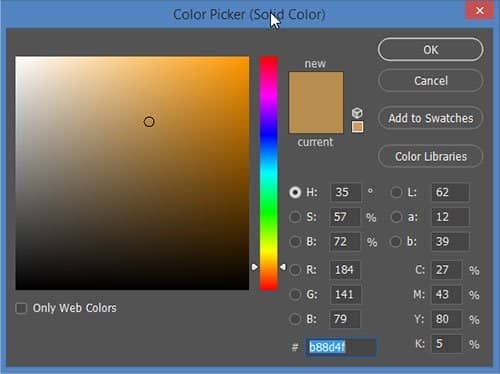Confirm color with OK button
This screenshot has width=500, height=374.
[430, 50]
